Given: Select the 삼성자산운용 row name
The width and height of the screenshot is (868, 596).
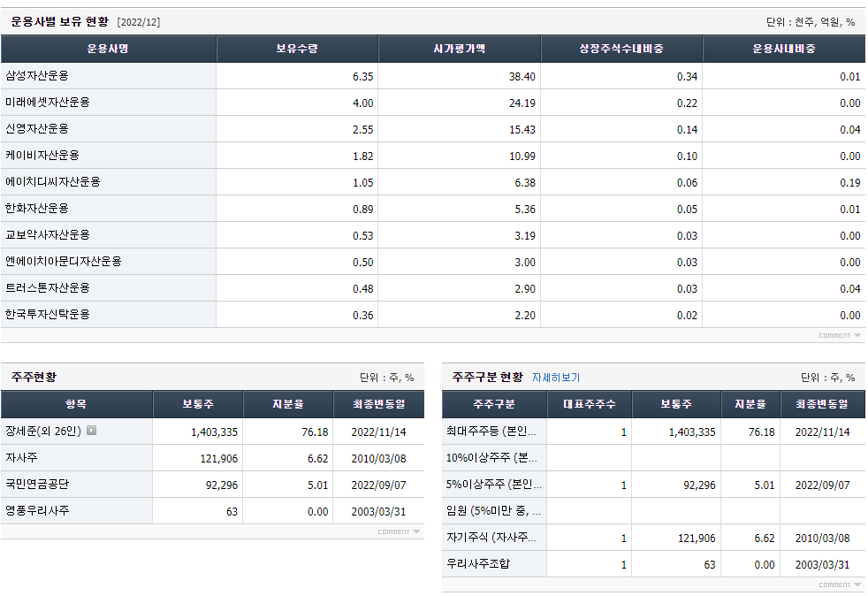Looking at the screenshot, I should click(x=37, y=76).
